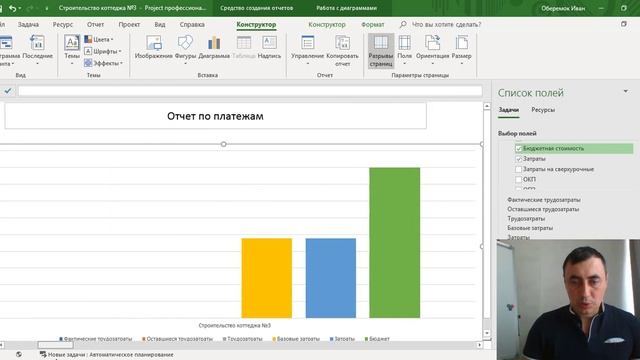Viewport: 640px width, 360px height.
Task: Click the vertical scrollbar down arrow
Action: [x=487, y=333]
